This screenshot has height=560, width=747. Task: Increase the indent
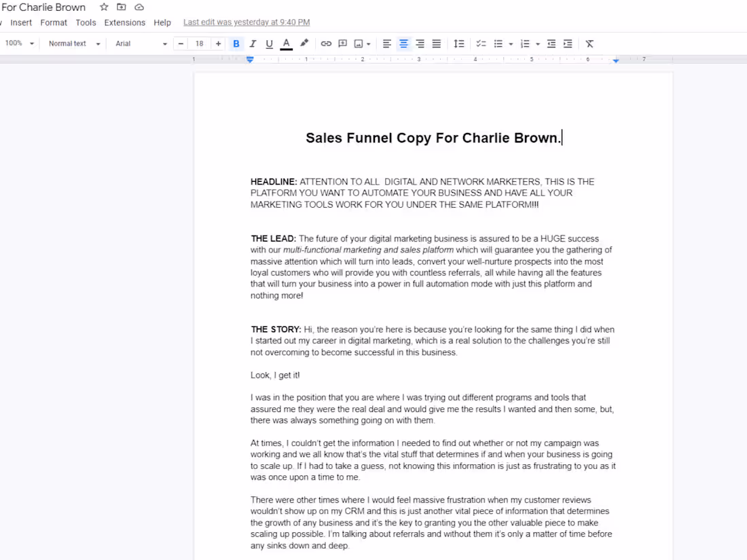click(x=568, y=43)
